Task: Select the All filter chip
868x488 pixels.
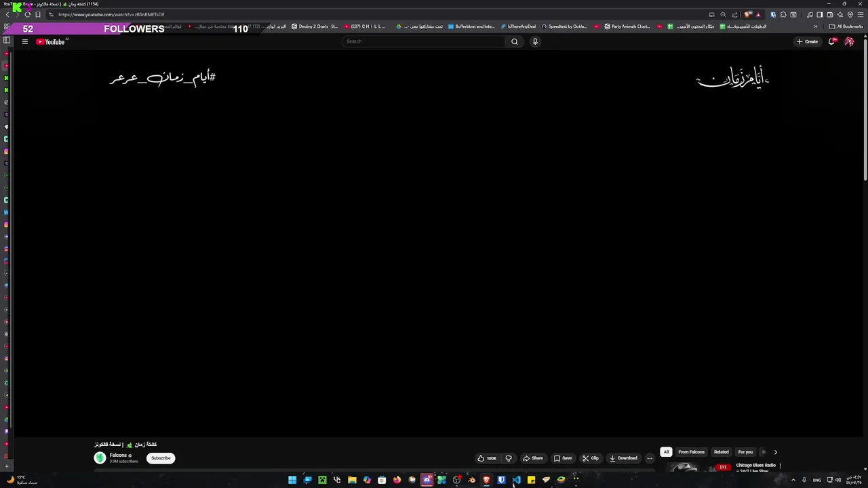Action: tap(666, 452)
